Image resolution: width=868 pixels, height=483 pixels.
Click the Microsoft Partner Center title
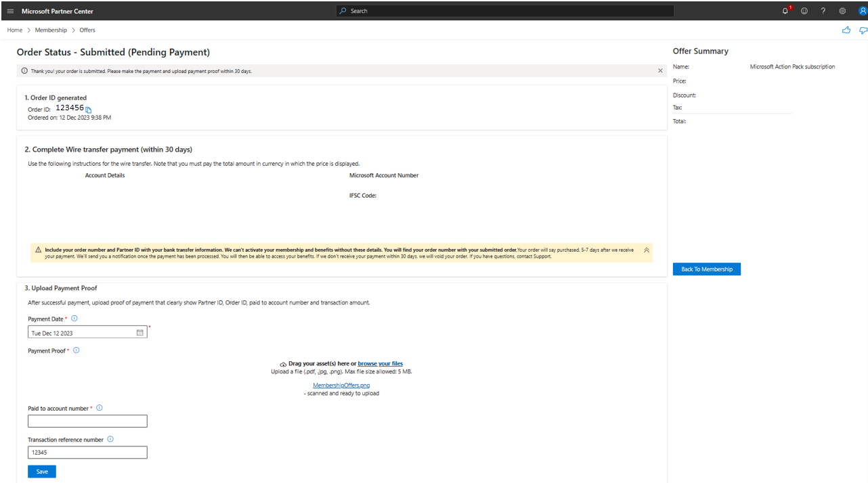[58, 11]
